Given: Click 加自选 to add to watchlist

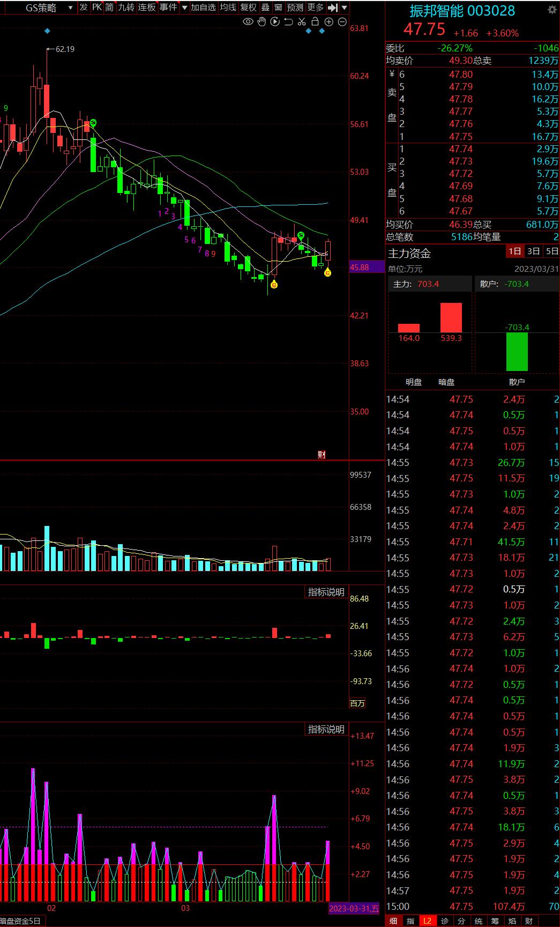Looking at the screenshot, I should pos(203,7).
